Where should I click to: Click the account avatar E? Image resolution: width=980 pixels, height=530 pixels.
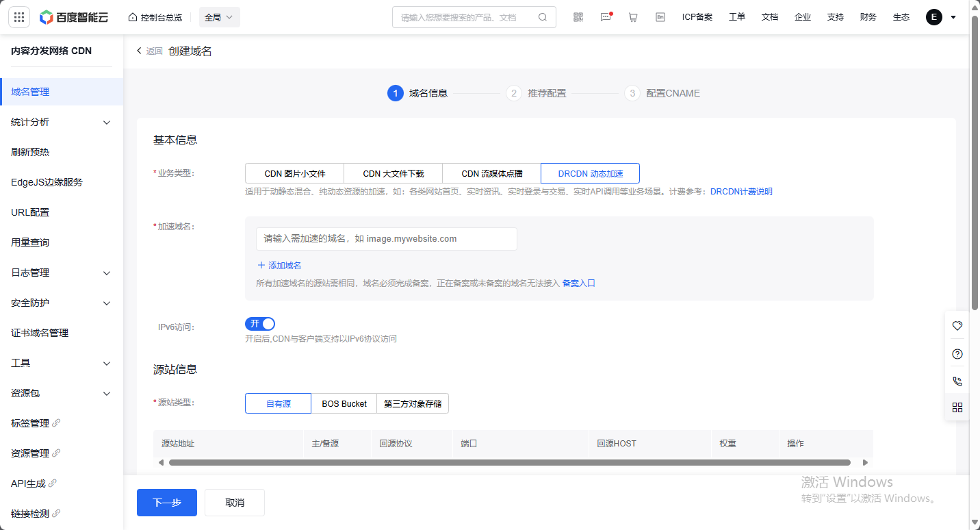click(934, 17)
